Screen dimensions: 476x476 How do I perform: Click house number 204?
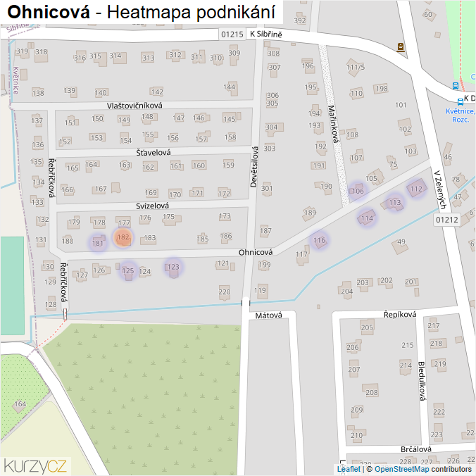(x=346, y=292)
